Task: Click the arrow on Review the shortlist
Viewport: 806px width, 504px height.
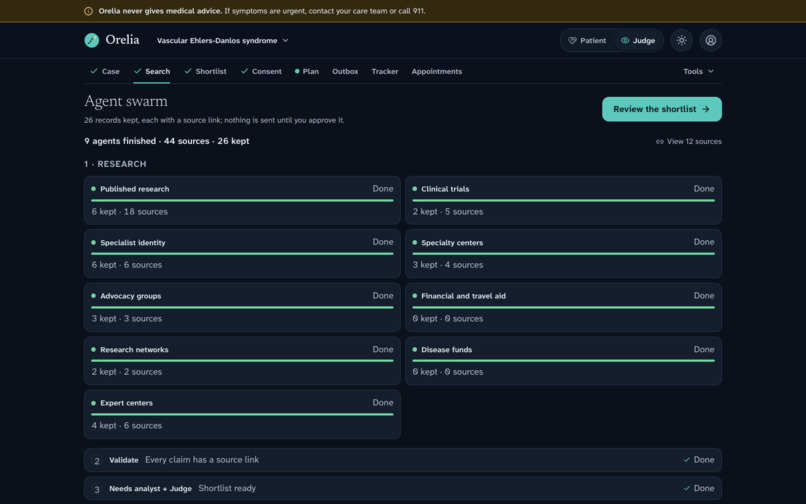Action: [x=706, y=109]
